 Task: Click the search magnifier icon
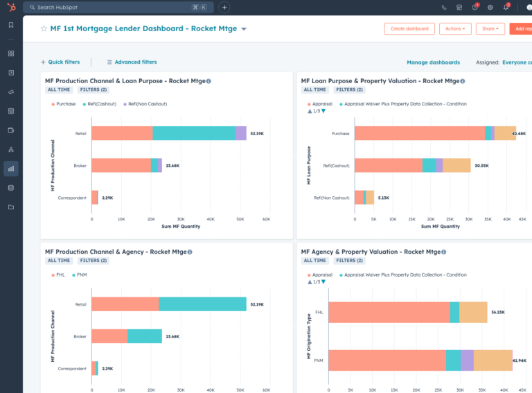coord(33,7)
